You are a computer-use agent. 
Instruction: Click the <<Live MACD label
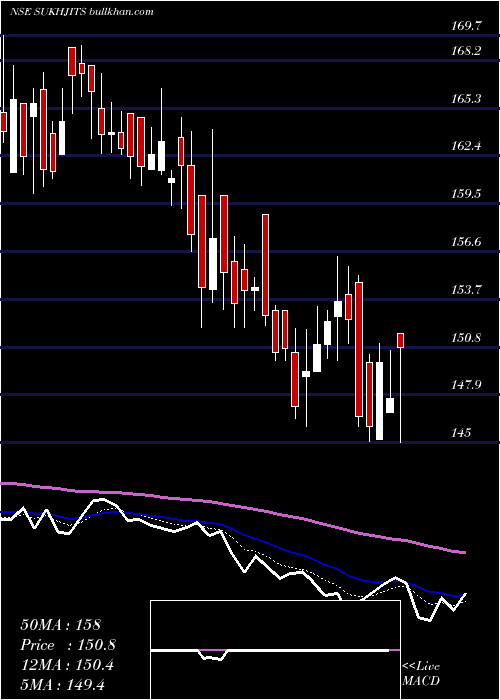[x=421, y=673]
